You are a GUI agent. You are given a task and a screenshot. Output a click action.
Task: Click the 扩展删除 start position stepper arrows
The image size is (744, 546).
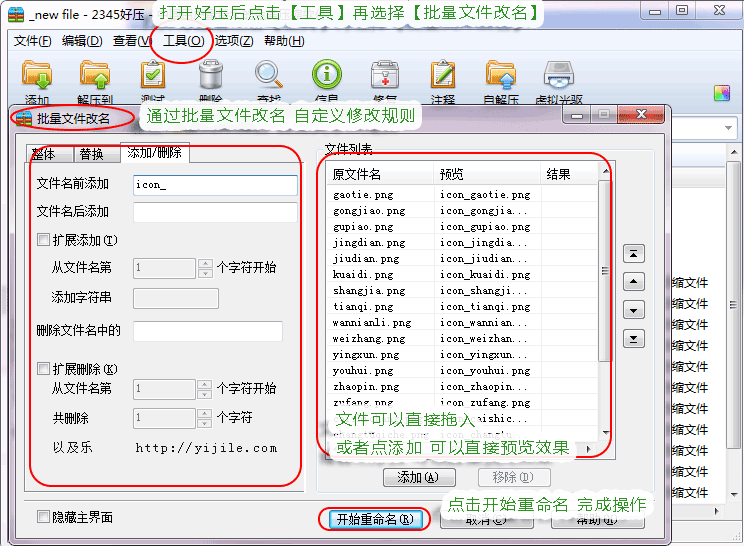pyautogui.click(x=205, y=389)
